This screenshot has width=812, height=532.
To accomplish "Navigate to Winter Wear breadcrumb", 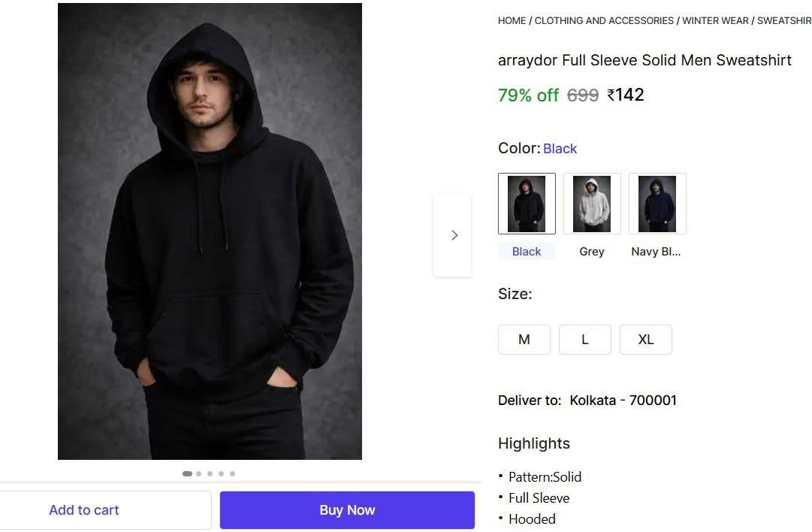I will [x=715, y=21].
